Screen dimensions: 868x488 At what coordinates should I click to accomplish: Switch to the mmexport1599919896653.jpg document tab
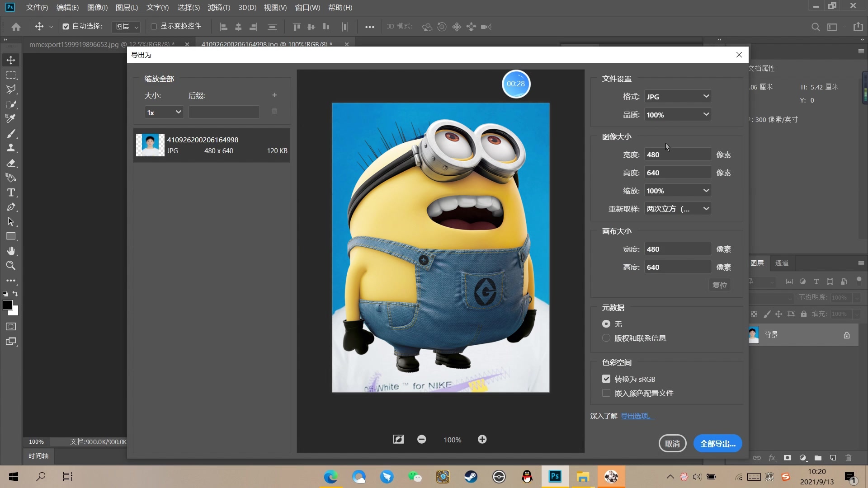[x=102, y=44]
